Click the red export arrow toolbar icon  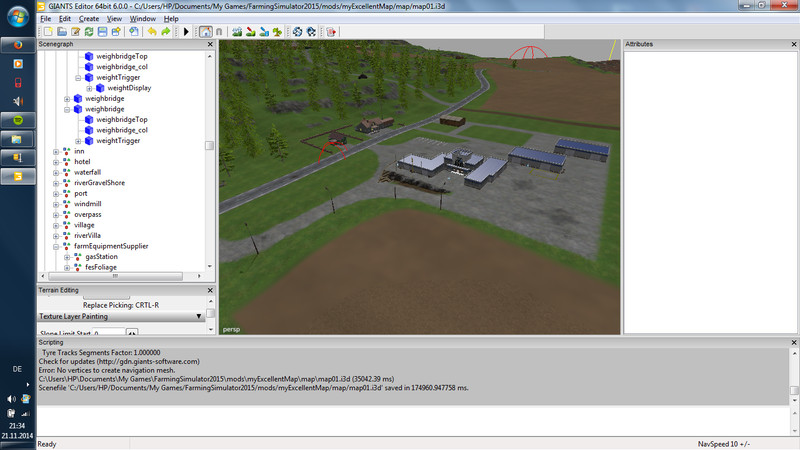click(331, 32)
